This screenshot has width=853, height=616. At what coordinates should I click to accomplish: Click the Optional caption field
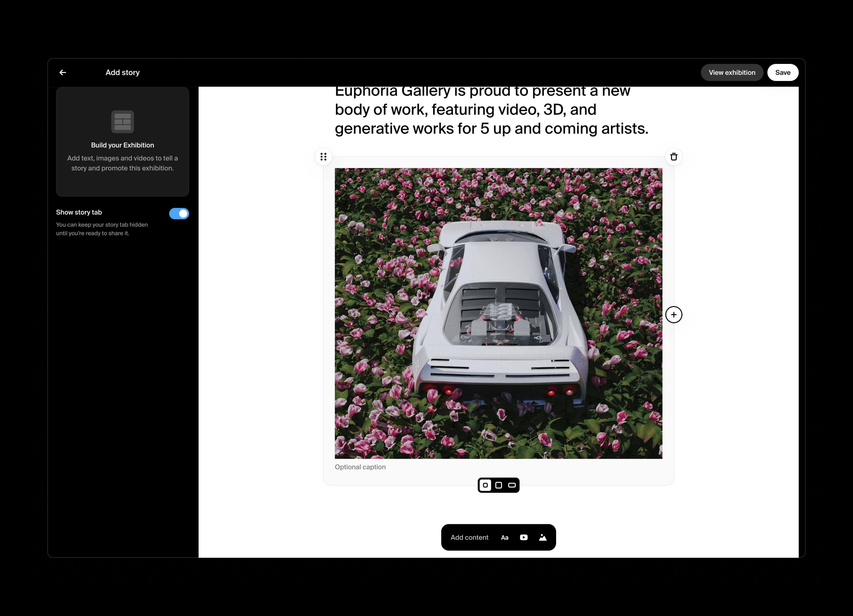360,467
